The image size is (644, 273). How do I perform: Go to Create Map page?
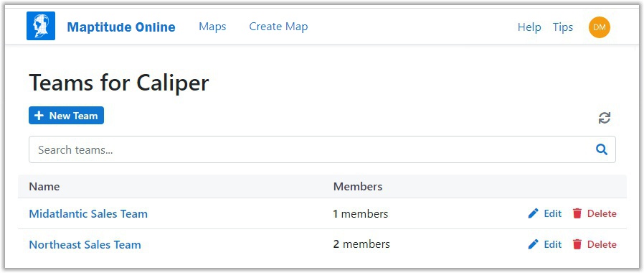tap(278, 27)
